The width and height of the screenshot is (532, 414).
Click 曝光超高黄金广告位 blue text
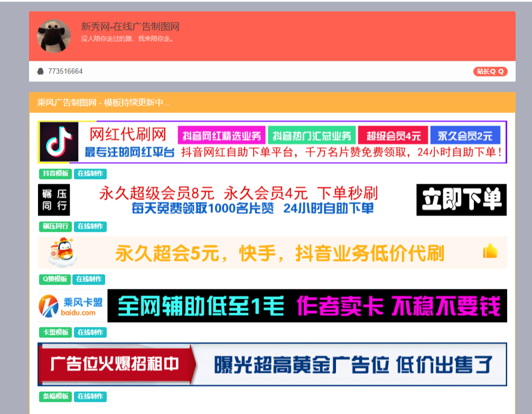coord(302,365)
